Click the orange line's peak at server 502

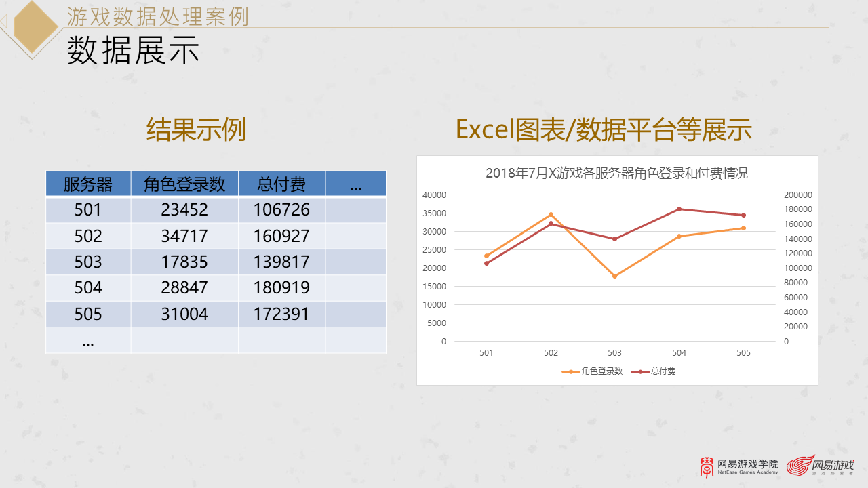click(x=551, y=213)
